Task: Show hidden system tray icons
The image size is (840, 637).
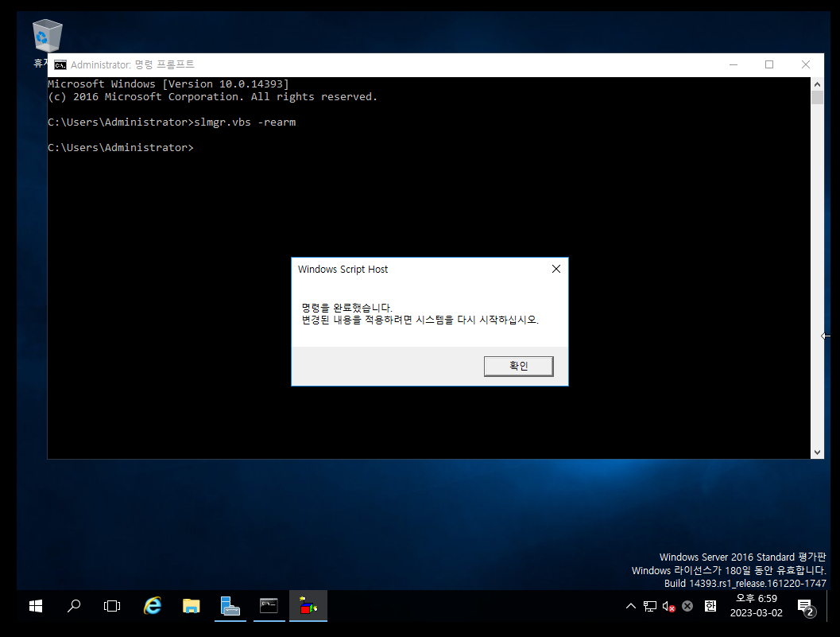Action: 630,607
